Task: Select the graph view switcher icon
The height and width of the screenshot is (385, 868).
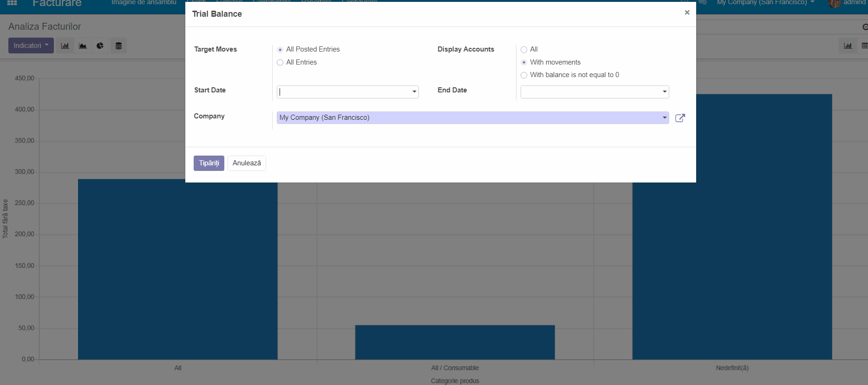Action: pyautogui.click(x=848, y=46)
